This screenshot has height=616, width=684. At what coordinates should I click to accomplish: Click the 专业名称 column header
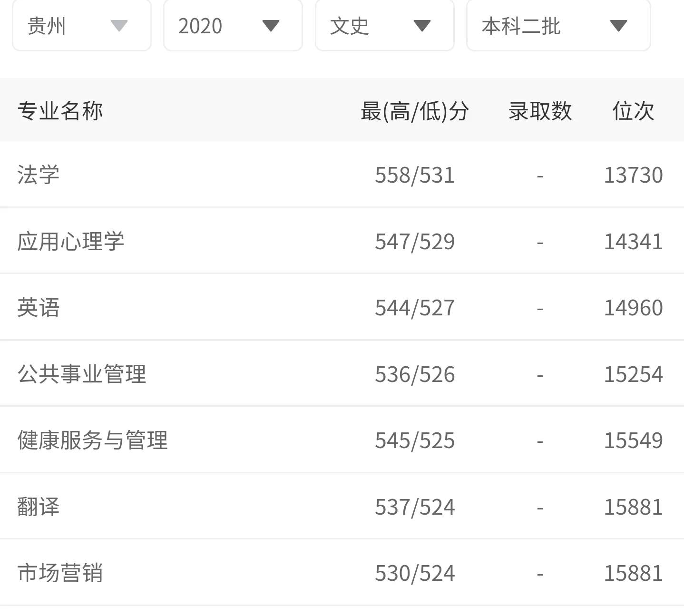(x=60, y=110)
